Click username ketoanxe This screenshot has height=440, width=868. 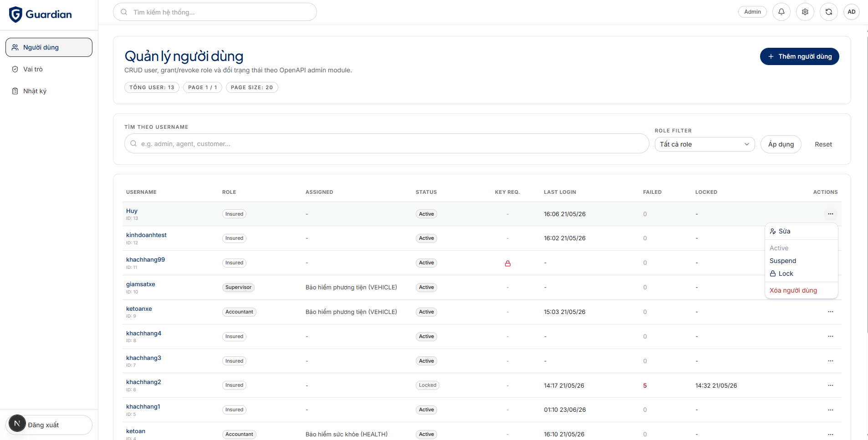(139, 309)
